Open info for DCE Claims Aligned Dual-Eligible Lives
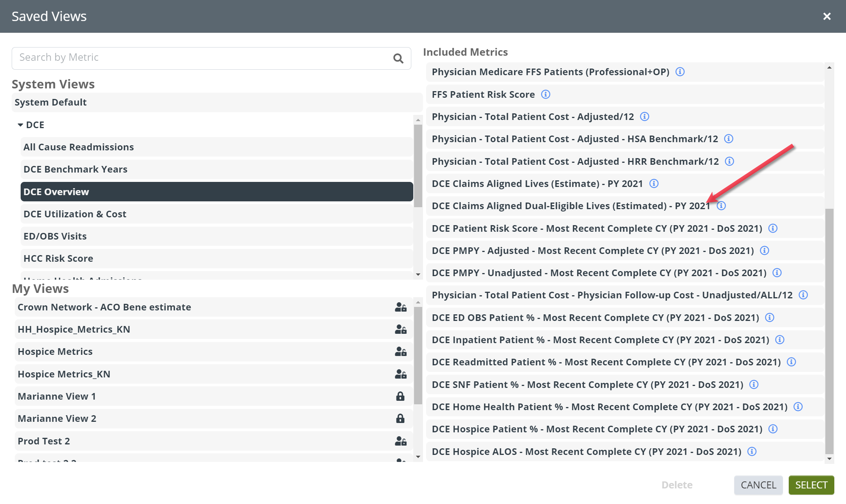The width and height of the screenshot is (846, 504). [721, 206]
